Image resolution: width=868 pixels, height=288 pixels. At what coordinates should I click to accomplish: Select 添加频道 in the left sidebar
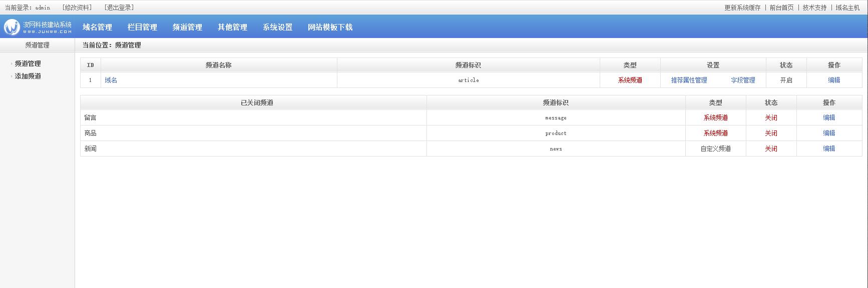coord(28,76)
